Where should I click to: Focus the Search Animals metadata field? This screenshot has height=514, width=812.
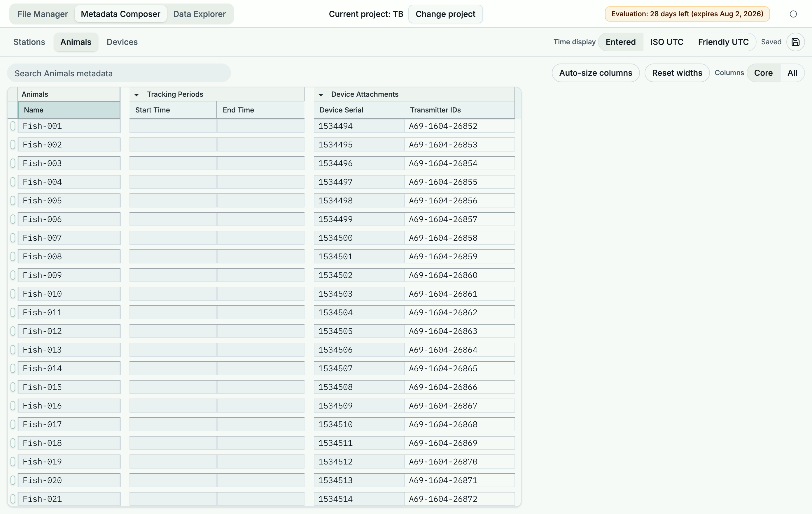[119, 73]
